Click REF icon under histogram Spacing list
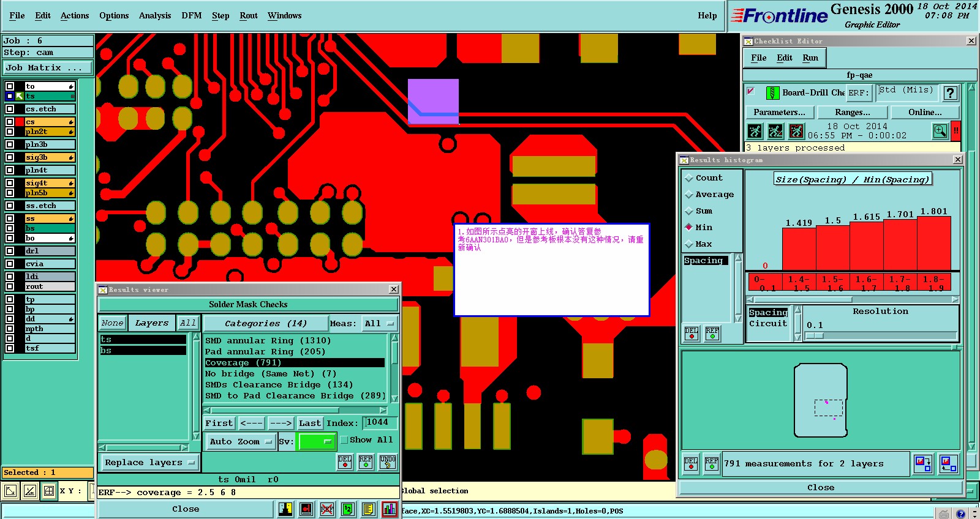980x519 pixels. 712,334
